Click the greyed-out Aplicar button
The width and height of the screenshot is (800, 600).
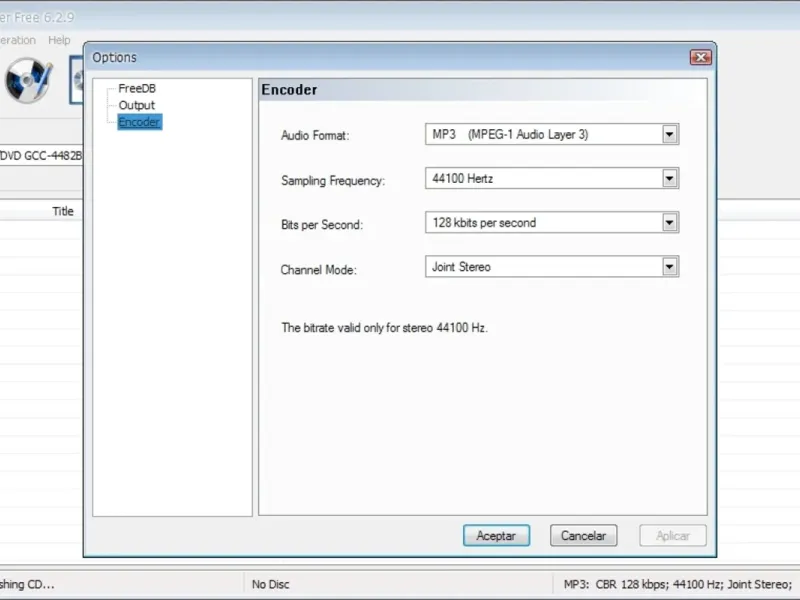click(x=672, y=536)
